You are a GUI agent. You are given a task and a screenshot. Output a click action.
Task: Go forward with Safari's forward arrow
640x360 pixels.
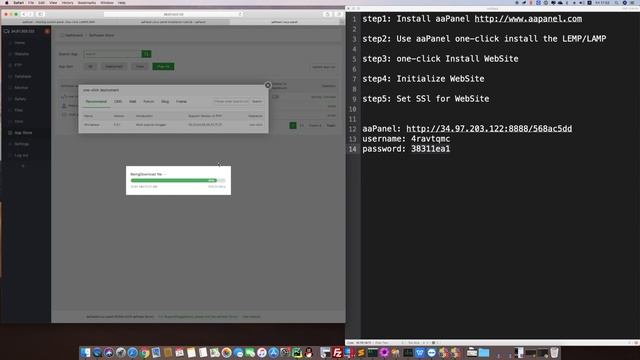pyautogui.click(x=30, y=14)
